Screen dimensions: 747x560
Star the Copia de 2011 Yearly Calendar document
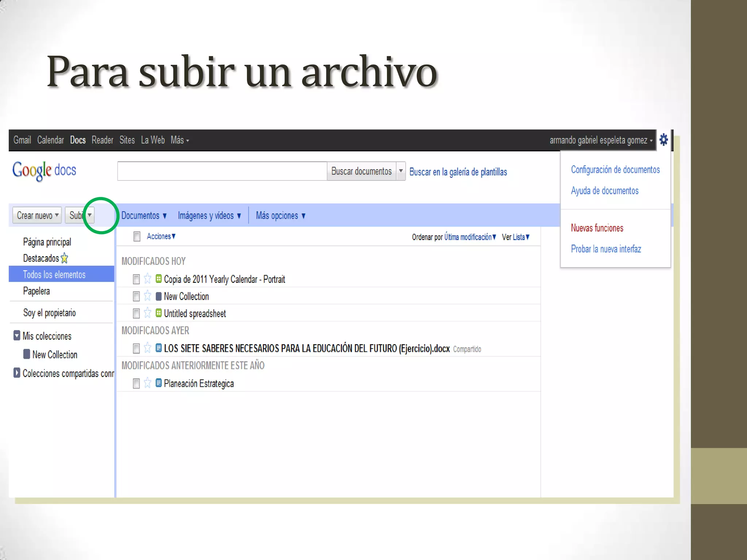147,279
